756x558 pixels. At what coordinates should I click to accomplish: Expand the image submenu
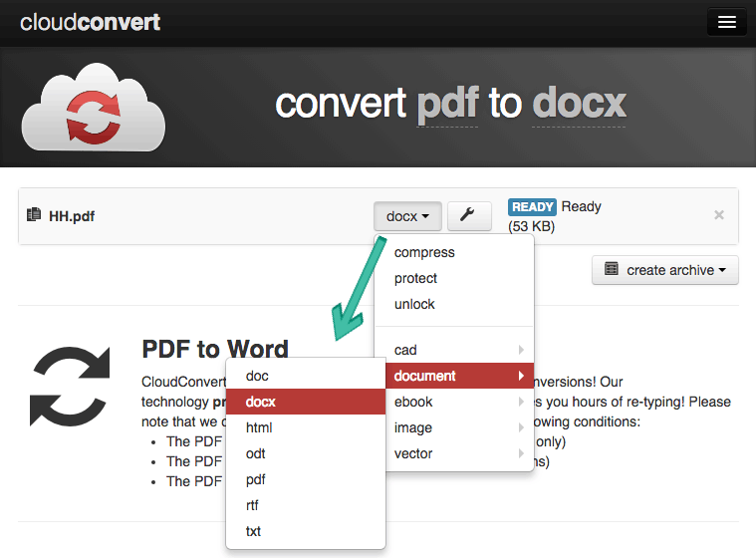459,427
